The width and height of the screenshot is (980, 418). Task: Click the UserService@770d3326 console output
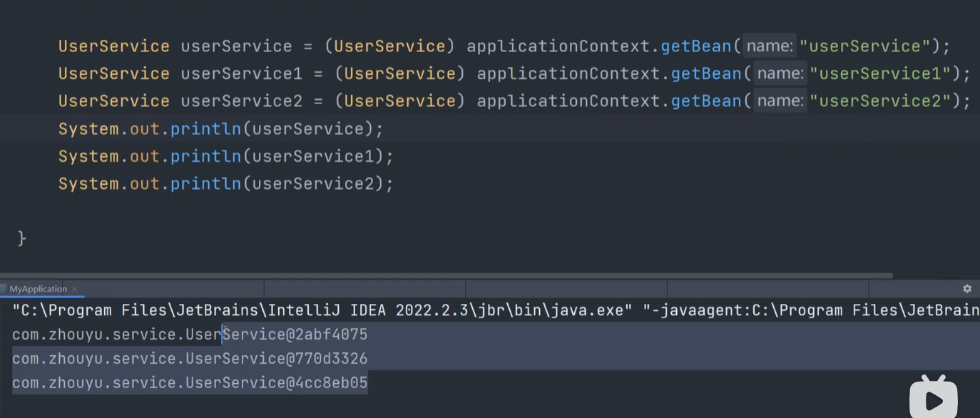[x=190, y=359]
